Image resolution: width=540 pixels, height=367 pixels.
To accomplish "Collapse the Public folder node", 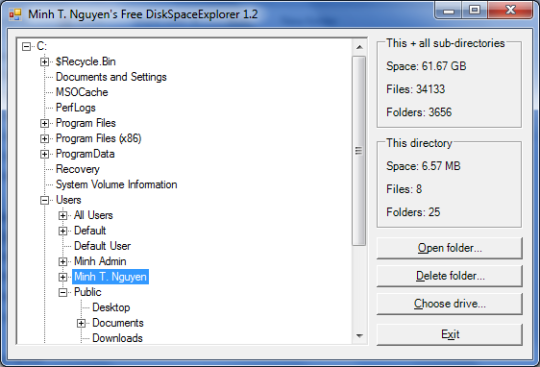I will click(62, 292).
